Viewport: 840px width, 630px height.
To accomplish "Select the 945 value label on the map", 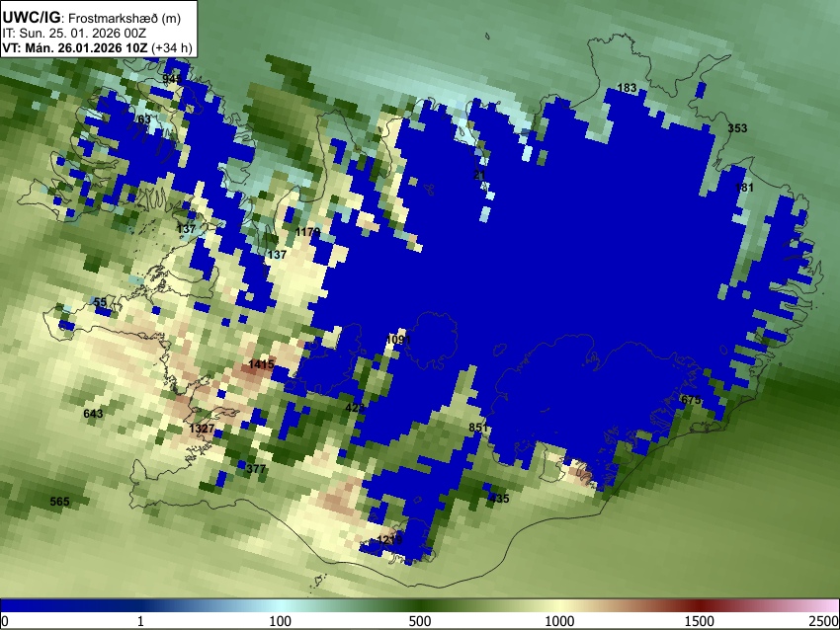I will (172, 79).
